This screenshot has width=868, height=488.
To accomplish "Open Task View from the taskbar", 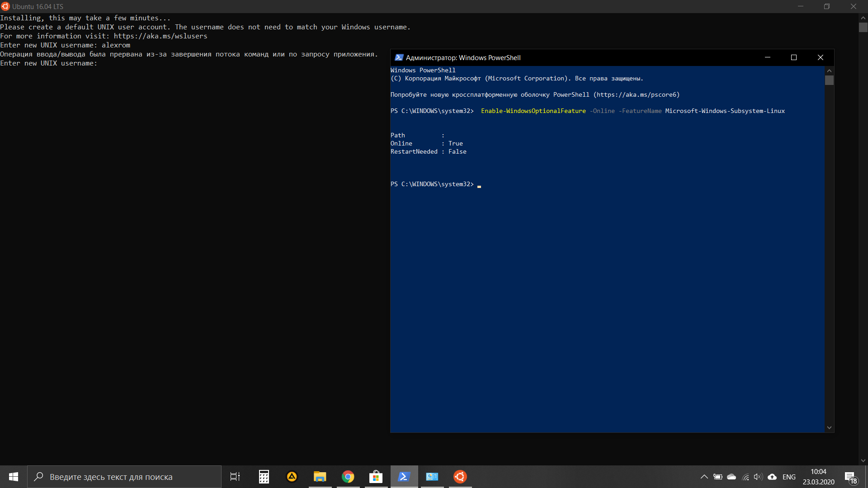I will pyautogui.click(x=235, y=477).
